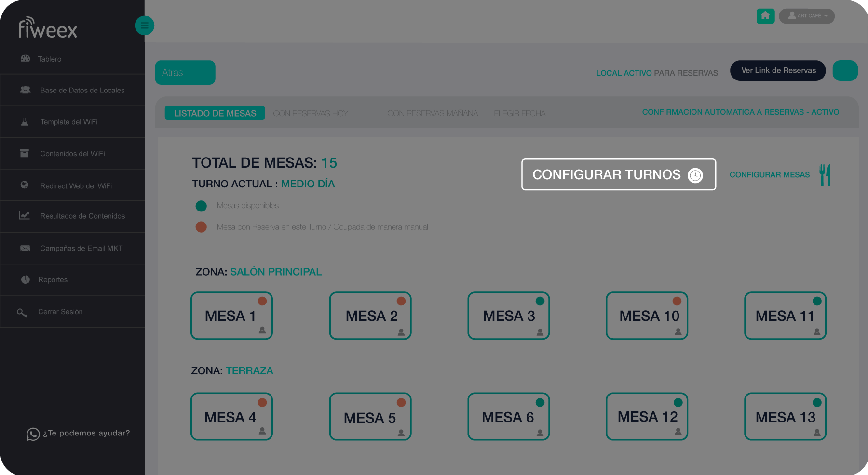Toggle the sidebar hamburger menu button

(x=144, y=26)
